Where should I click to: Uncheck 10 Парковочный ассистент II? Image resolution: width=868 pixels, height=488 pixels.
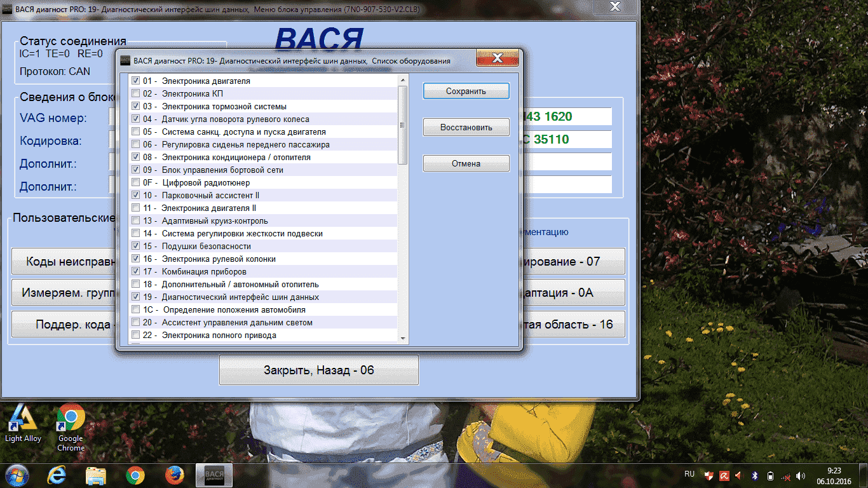(x=135, y=195)
